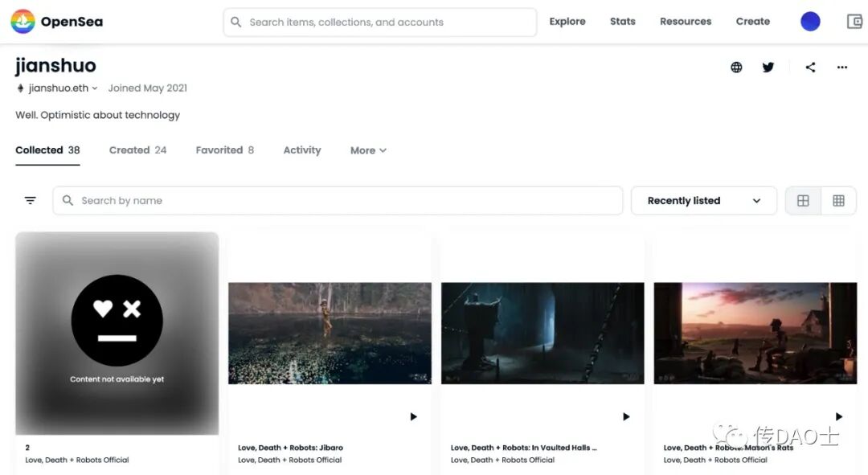
Task: Click the main search items input field
Action: click(x=379, y=23)
